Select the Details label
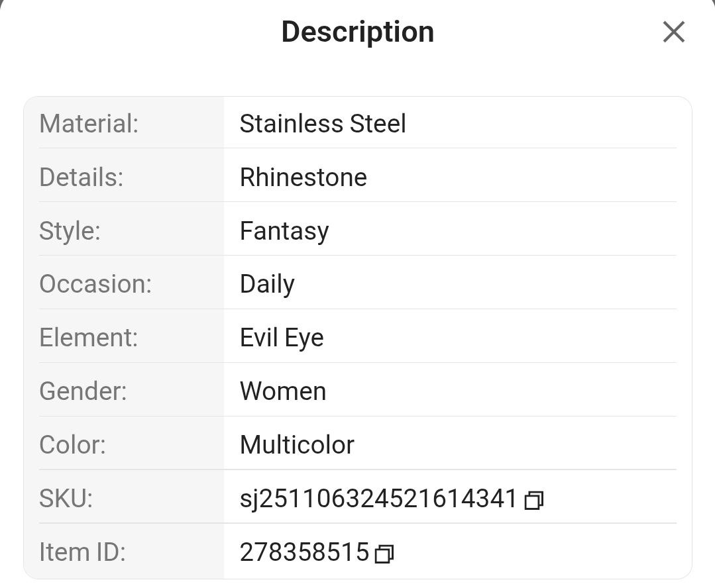Image resolution: width=715 pixels, height=588 pixels. (81, 177)
